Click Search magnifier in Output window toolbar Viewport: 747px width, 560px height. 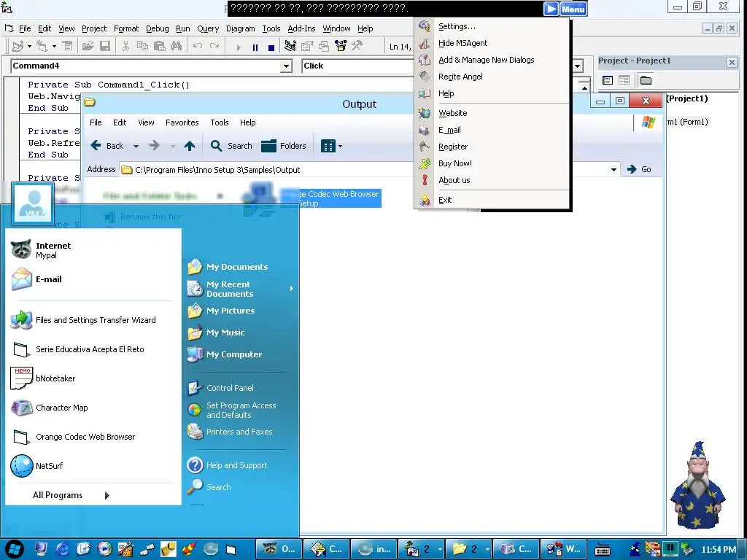231,146
